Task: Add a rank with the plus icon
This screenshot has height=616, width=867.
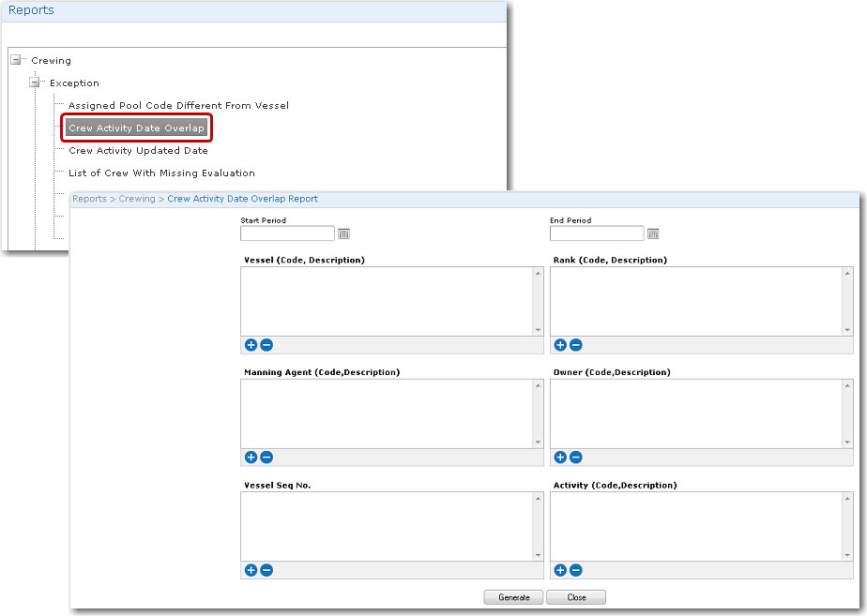Action: (560, 345)
